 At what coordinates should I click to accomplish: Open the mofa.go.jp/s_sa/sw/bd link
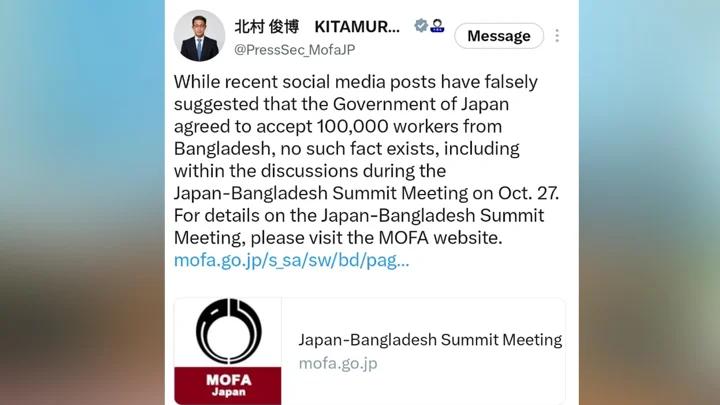291,260
